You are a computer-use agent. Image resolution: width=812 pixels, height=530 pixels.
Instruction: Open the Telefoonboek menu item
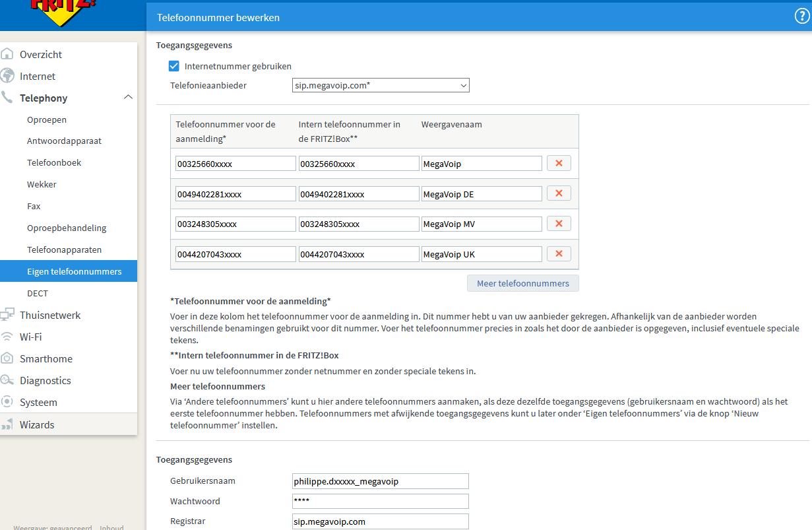54,162
